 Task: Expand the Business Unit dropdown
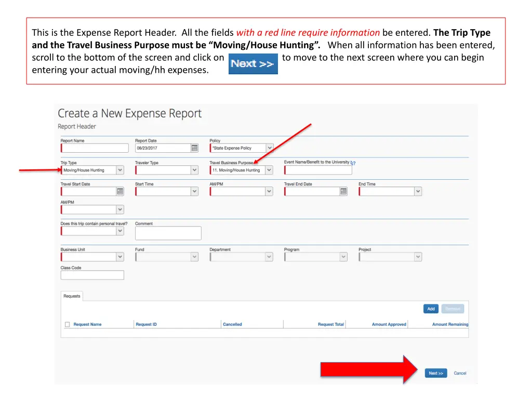point(120,257)
